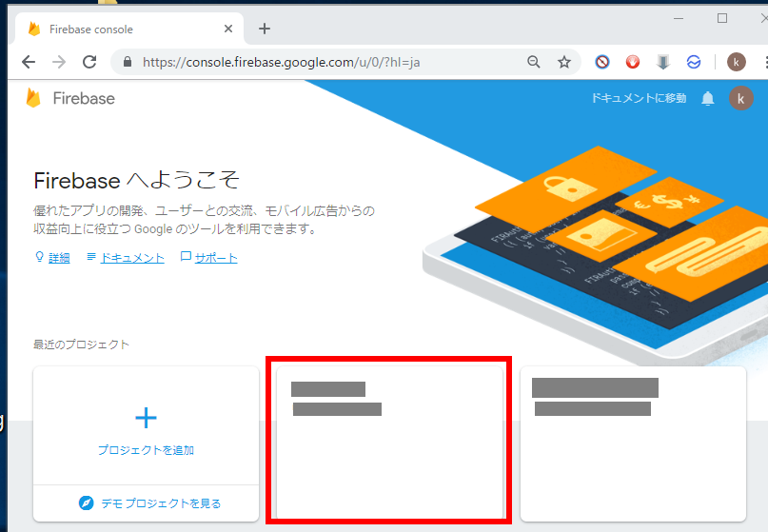Click the browser back arrow

pos(29,62)
